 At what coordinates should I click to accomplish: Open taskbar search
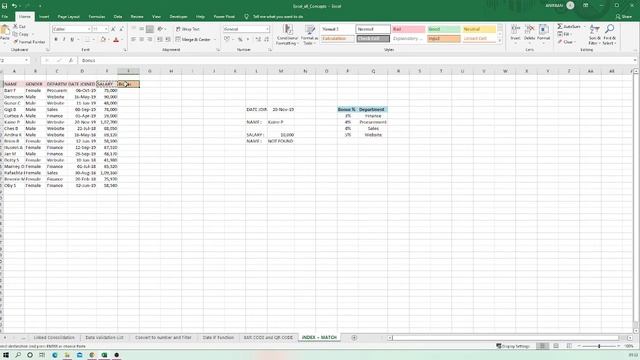point(18,355)
